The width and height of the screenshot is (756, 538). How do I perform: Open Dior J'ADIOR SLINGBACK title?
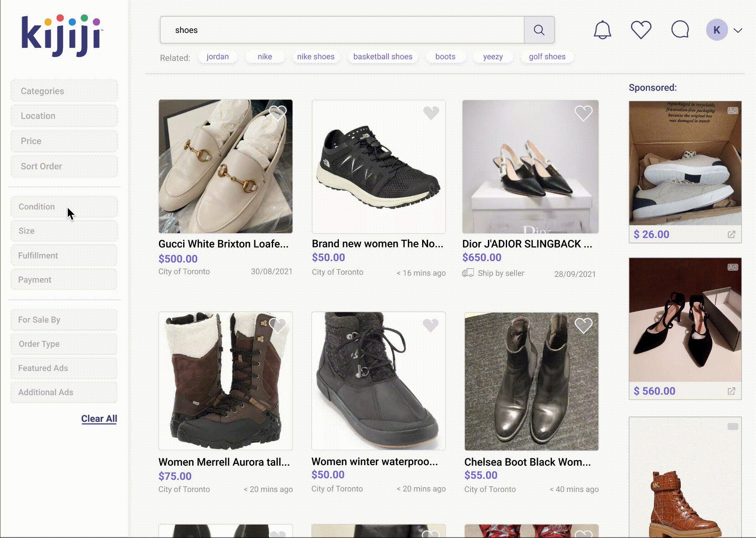pyautogui.click(x=527, y=244)
